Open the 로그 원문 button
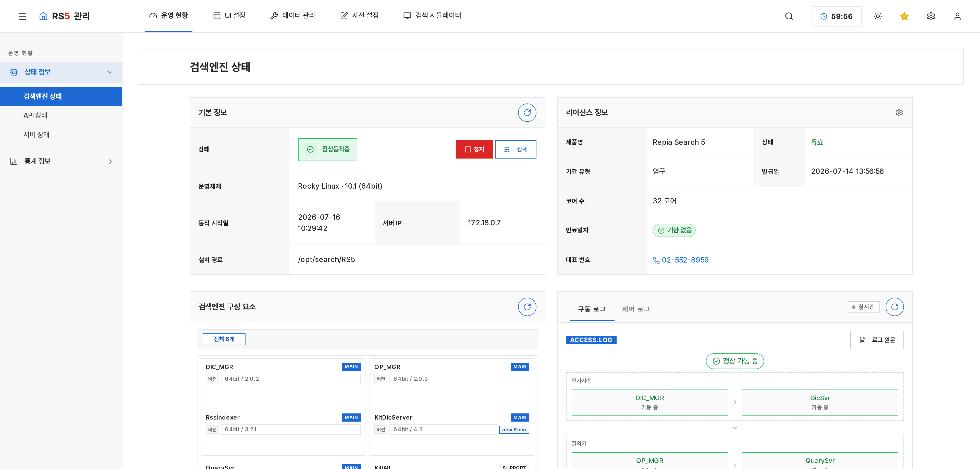980x469 pixels. tap(877, 340)
